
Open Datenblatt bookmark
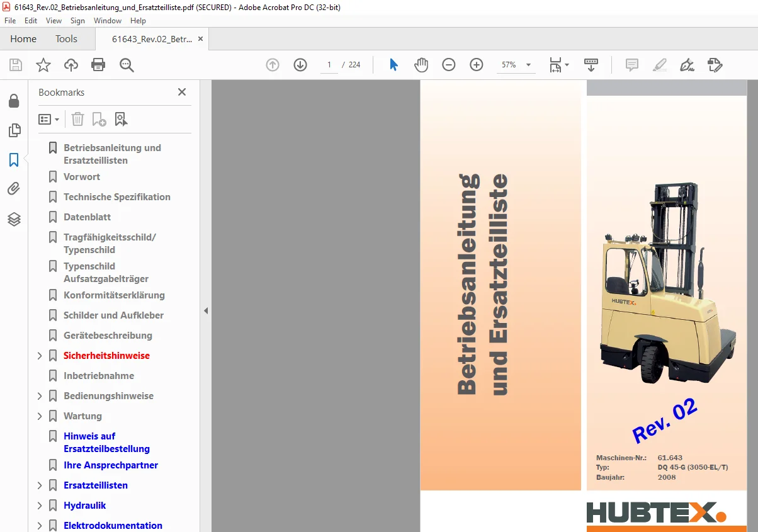click(x=87, y=217)
